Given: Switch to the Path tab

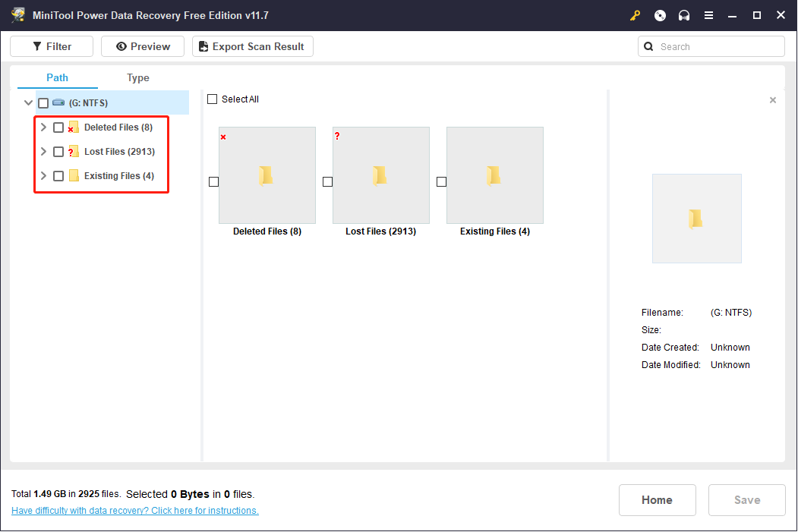Looking at the screenshot, I should (57, 77).
